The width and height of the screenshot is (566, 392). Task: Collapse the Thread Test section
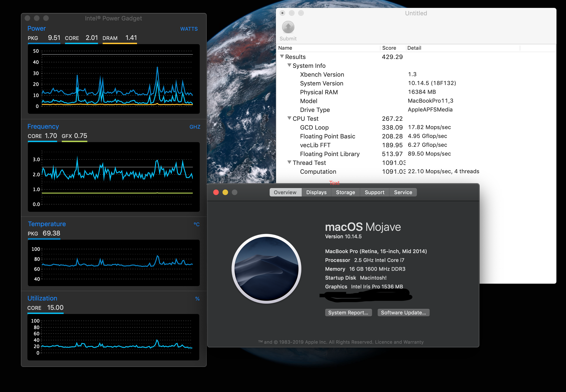pos(289,162)
